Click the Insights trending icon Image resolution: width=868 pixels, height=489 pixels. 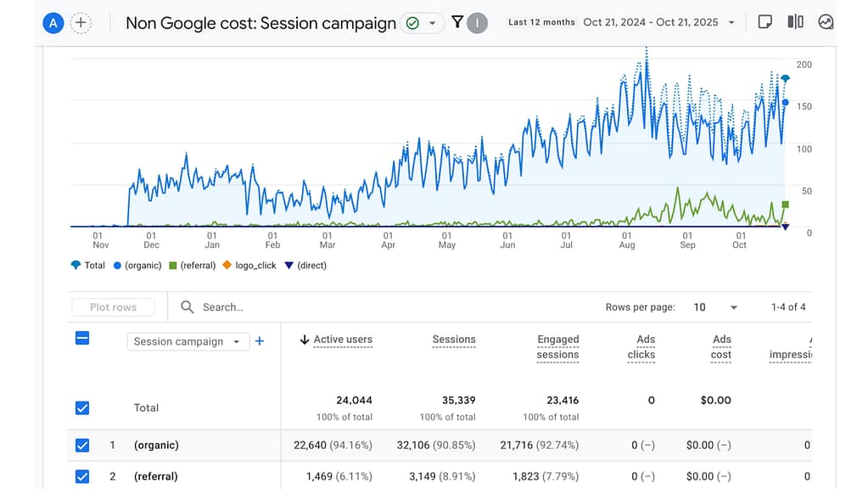pyautogui.click(x=826, y=20)
